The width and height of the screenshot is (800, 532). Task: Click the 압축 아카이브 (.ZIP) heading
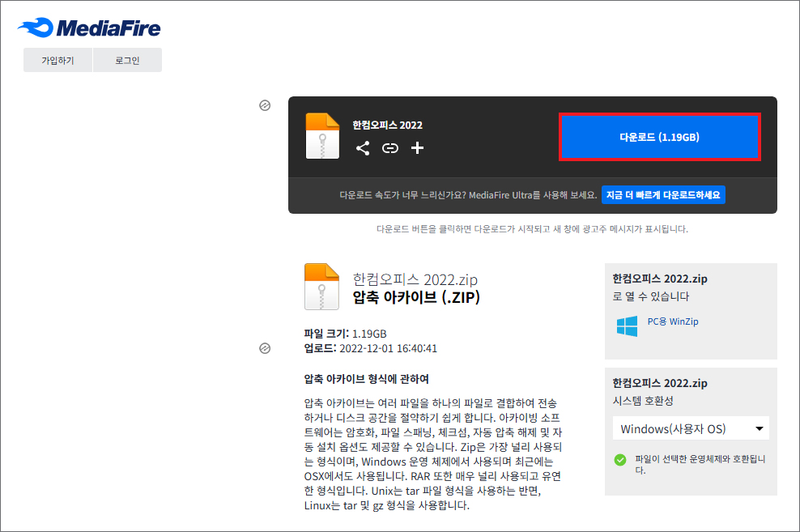coord(416,297)
